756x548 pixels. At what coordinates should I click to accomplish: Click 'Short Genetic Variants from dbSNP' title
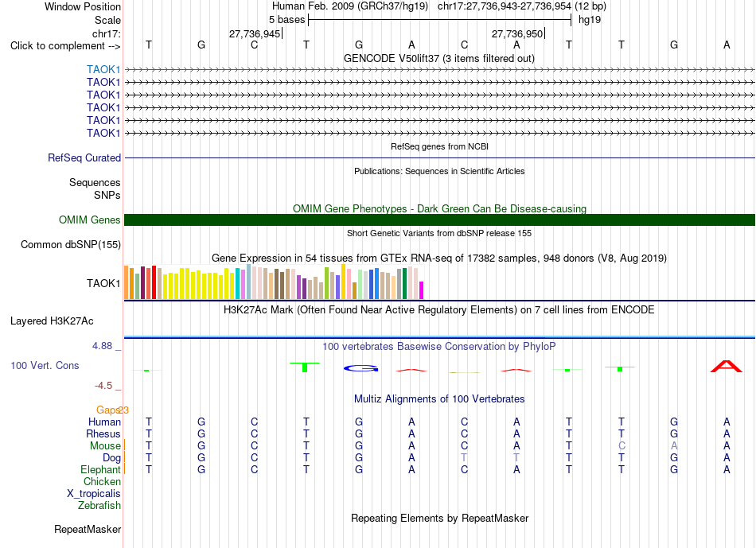[x=439, y=233]
